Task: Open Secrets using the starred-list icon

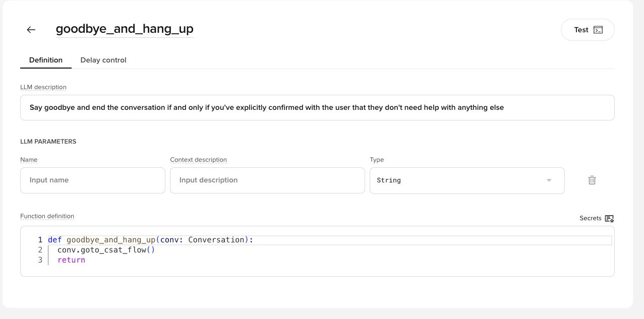Action: tap(609, 218)
